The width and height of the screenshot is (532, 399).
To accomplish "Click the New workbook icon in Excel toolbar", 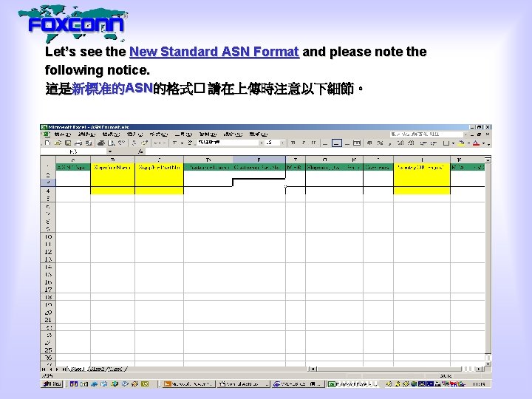I will pyautogui.click(x=47, y=143).
